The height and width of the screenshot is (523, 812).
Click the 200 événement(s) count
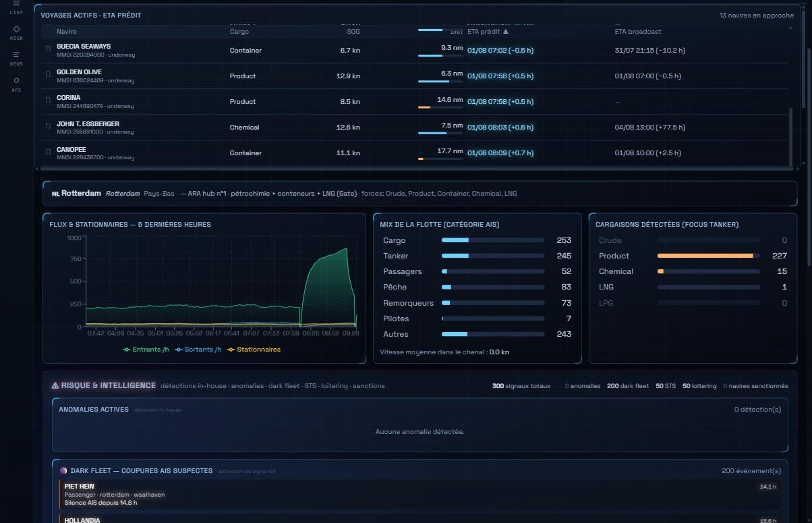751,471
